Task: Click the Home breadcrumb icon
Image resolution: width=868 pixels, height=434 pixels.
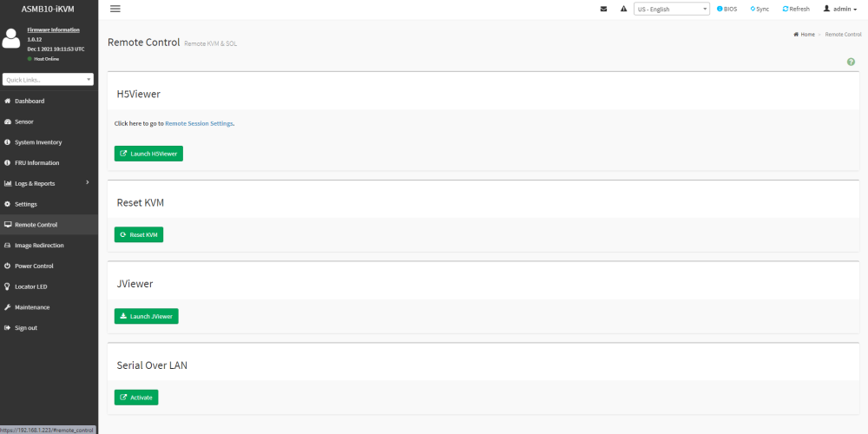Action: (796, 35)
